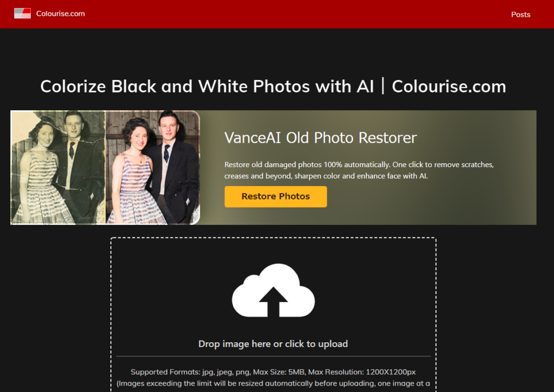Image resolution: width=554 pixels, height=392 pixels.
Task: Click the Colourise flag logo icon
Action: [22, 14]
